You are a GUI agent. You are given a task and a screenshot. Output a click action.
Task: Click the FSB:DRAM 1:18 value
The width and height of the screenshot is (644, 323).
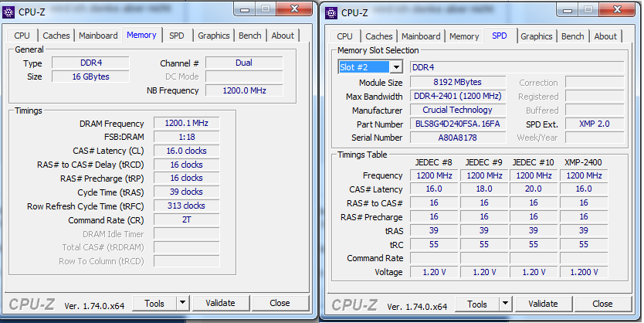point(186,137)
